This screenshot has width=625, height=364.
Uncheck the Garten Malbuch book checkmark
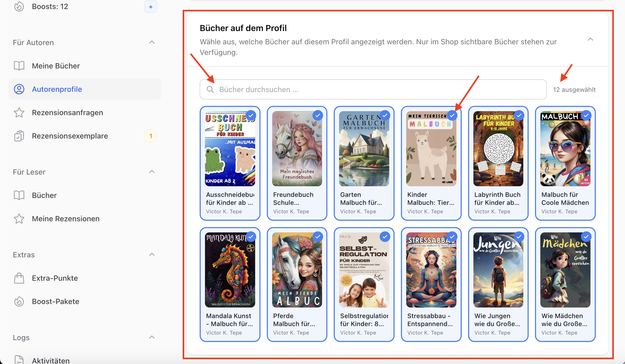coord(385,115)
